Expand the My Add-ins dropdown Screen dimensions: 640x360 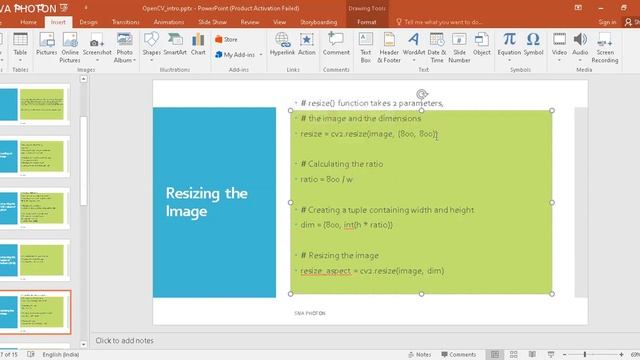click(x=261, y=55)
